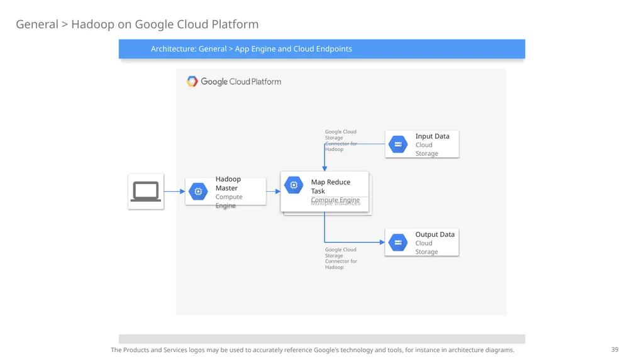
Task: Click the connector label near Input Data arrow
Action: click(341, 140)
